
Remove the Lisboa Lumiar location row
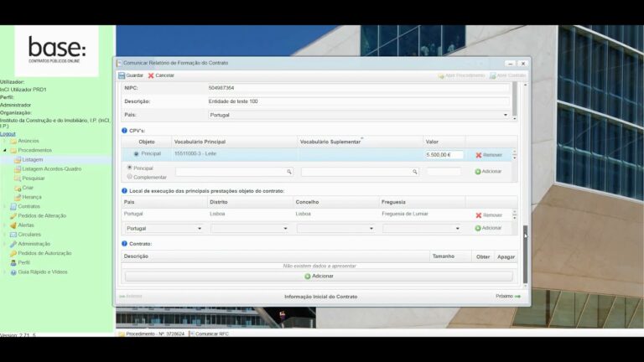pyautogui.click(x=489, y=215)
